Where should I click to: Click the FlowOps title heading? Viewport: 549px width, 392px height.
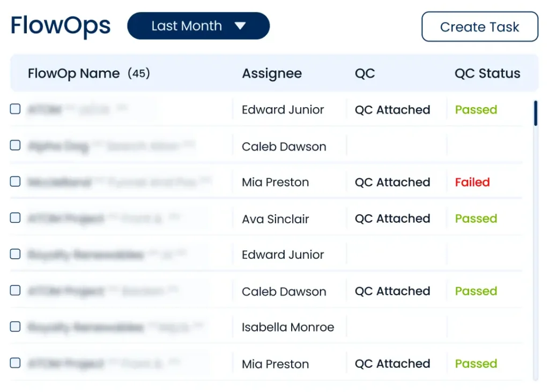[x=61, y=26]
